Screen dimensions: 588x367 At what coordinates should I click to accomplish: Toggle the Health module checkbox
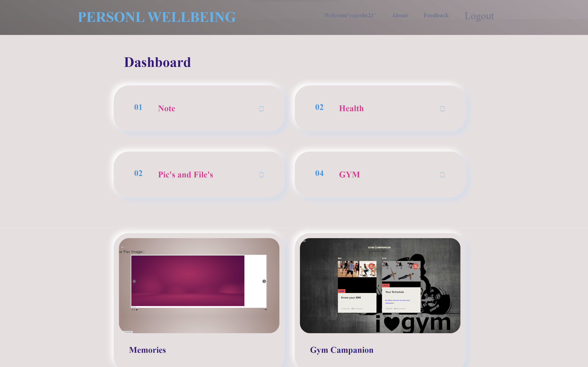click(x=442, y=109)
